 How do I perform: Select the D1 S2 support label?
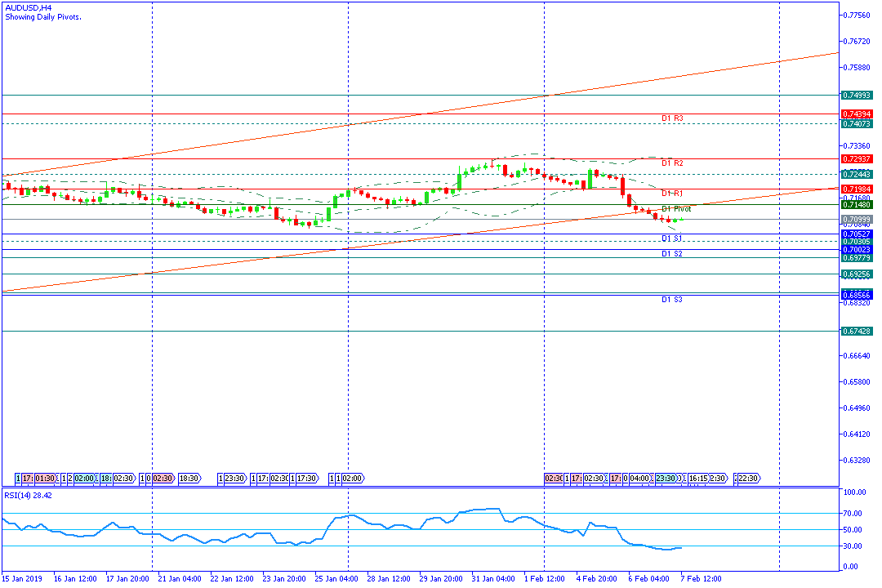672,254
